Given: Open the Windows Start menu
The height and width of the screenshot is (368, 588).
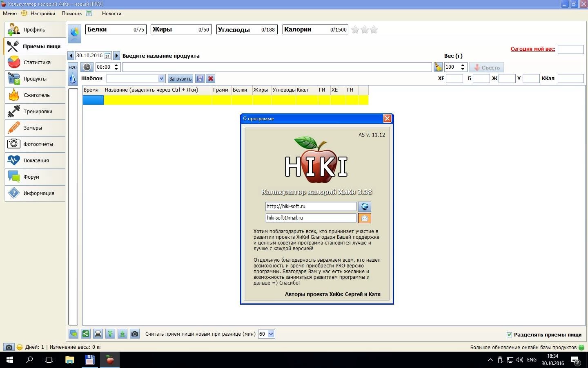Looking at the screenshot, I should 10,360.
